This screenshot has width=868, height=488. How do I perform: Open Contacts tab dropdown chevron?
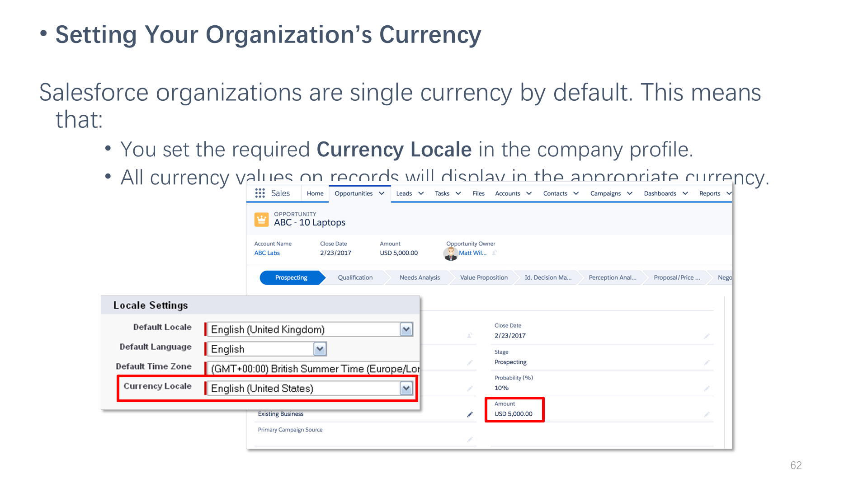(576, 193)
